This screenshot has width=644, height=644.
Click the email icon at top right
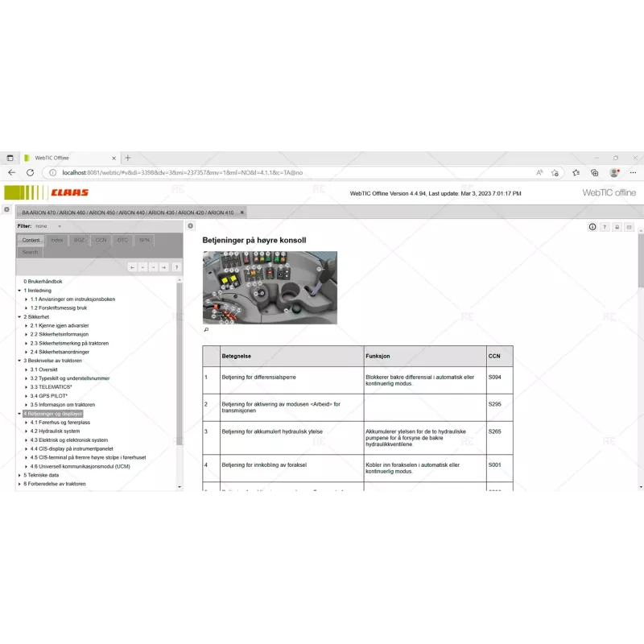(x=630, y=228)
